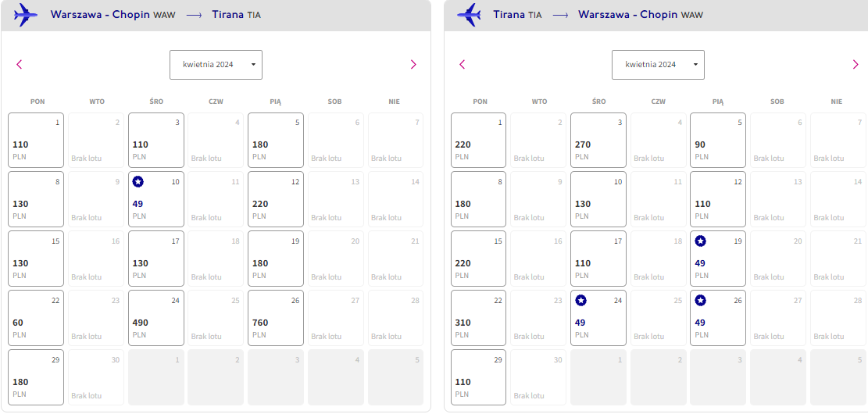This screenshot has width=868, height=414.
Task: Click previous month arrow in Warszawa–Tirana calendar
Action: tap(20, 64)
